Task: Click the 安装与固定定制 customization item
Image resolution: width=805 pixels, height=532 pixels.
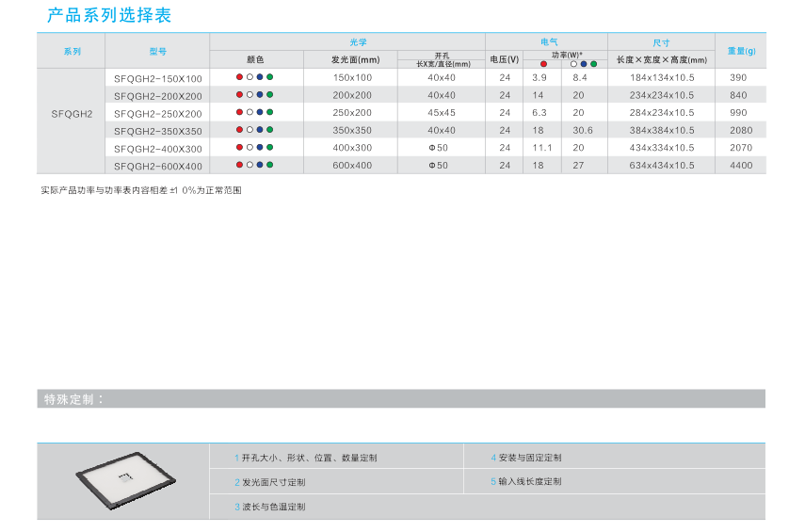Action: click(x=529, y=458)
